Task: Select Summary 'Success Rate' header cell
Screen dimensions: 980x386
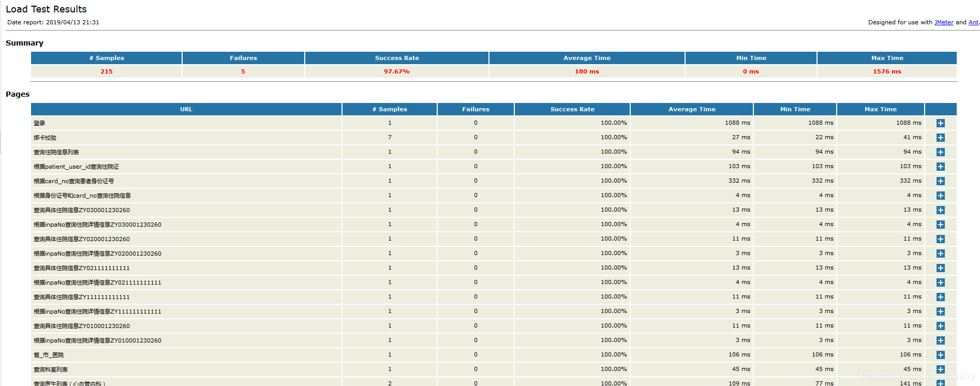Action: click(397, 58)
